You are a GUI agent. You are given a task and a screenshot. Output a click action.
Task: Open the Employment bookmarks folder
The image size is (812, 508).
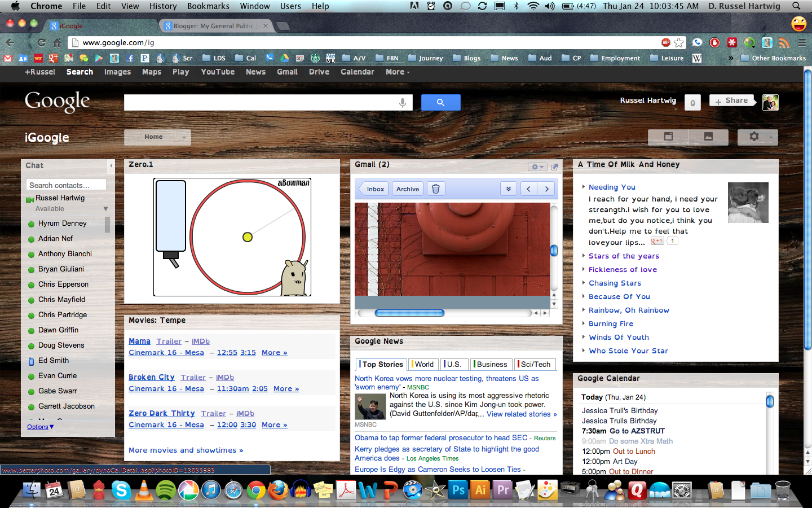615,58
